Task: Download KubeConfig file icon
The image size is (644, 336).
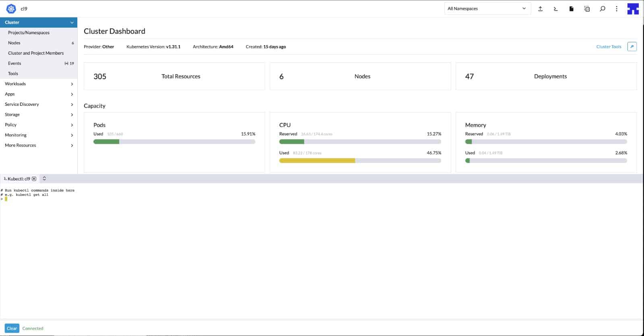Action: [571, 8]
